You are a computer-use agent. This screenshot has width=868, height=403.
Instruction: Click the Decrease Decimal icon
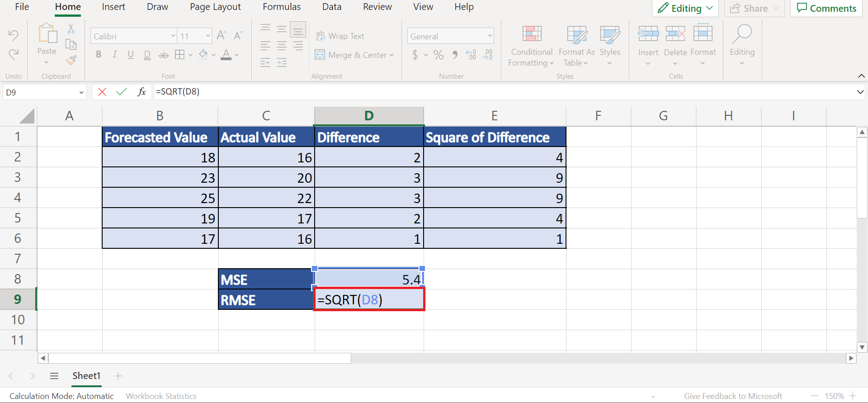[487, 55]
